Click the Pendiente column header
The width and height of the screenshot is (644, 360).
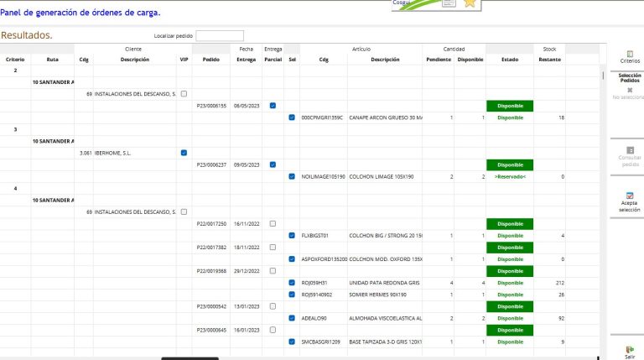pos(439,60)
